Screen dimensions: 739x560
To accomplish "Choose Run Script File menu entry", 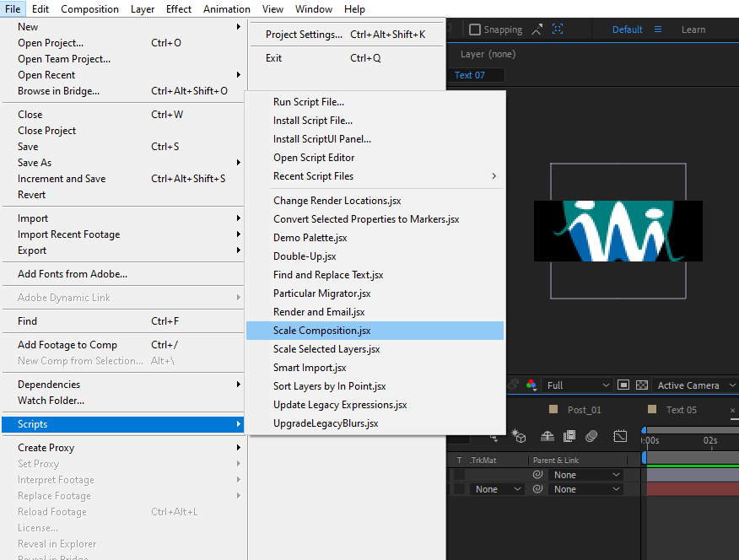I will [375, 102].
